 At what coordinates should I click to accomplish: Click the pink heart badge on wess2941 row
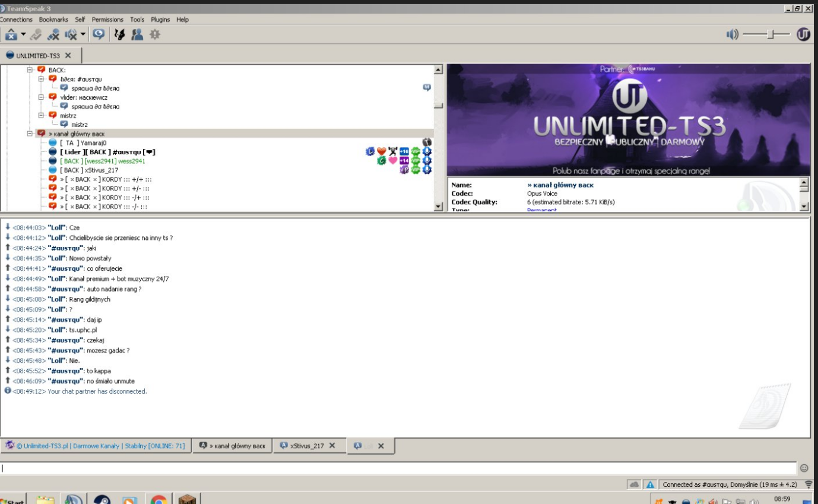pos(393,160)
